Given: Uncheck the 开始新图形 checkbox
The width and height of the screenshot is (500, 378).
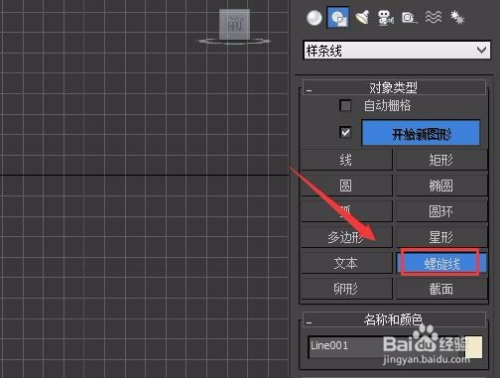Looking at the screenshot, I should click(345, 132).
